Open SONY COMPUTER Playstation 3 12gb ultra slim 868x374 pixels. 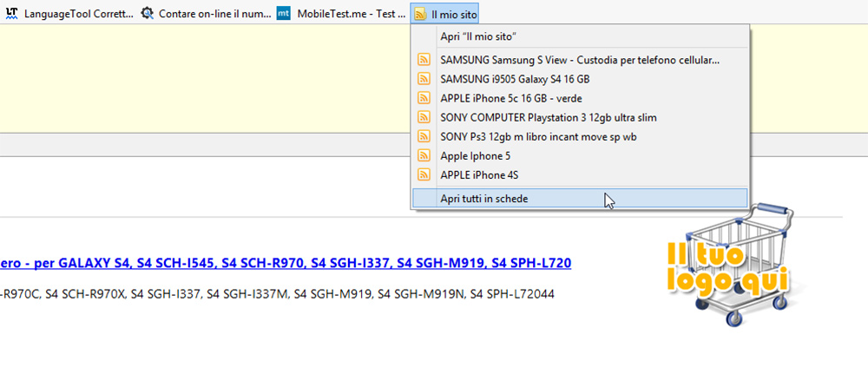click(x=580, y=117)
